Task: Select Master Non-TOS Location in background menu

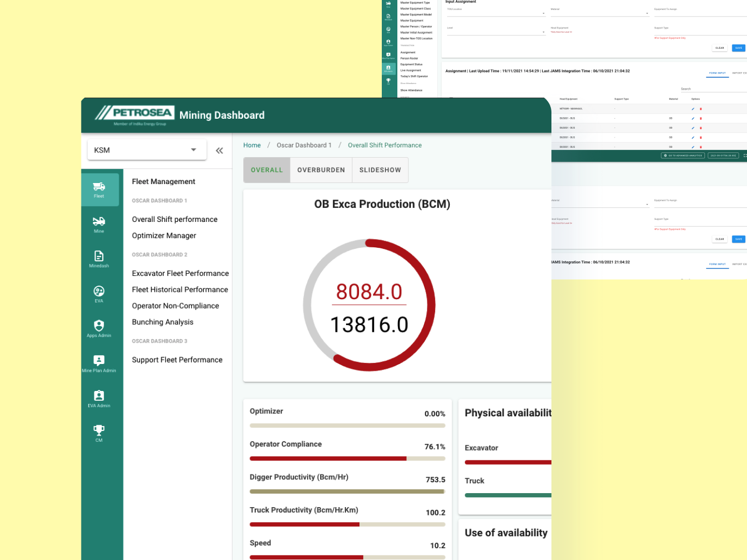Action: pyautogui.click(x=417, y=38)
